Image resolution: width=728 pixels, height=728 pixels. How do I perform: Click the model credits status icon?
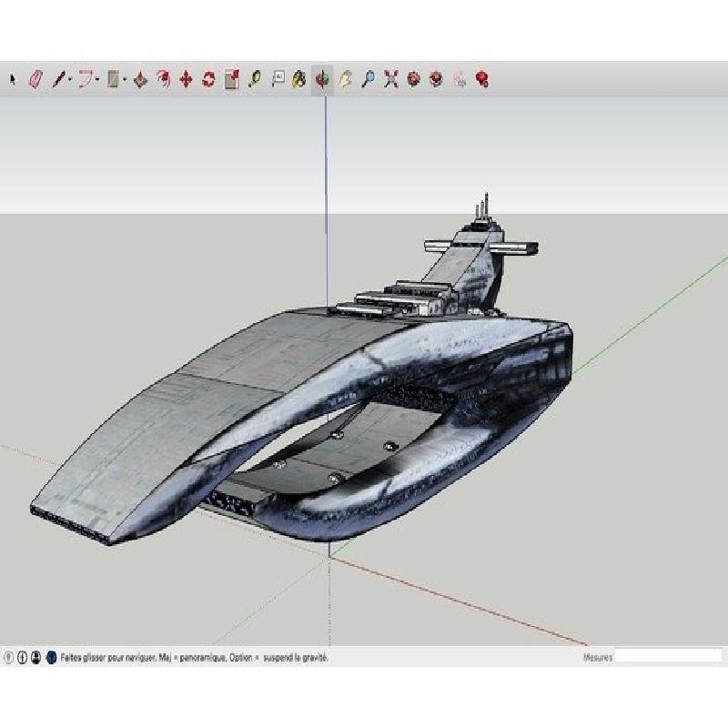coord(22,657)
